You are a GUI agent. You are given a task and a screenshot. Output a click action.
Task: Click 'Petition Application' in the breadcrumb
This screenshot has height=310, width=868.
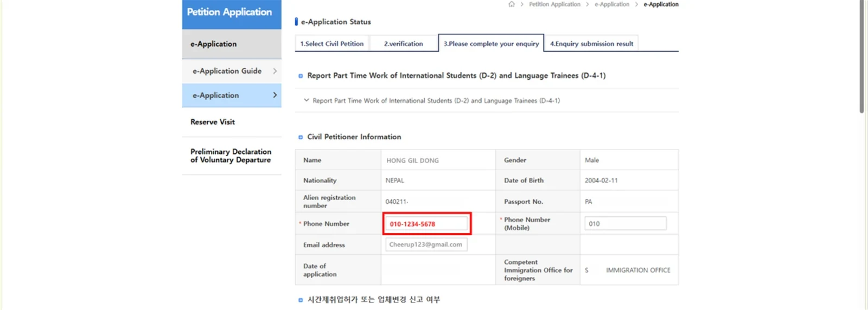coord(554,4)
